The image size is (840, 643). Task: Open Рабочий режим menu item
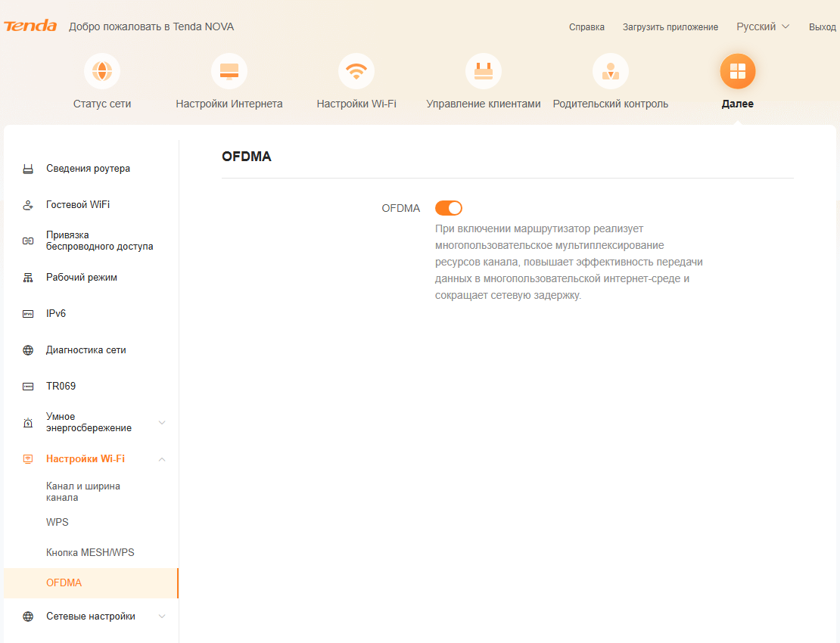pos(82,278)
